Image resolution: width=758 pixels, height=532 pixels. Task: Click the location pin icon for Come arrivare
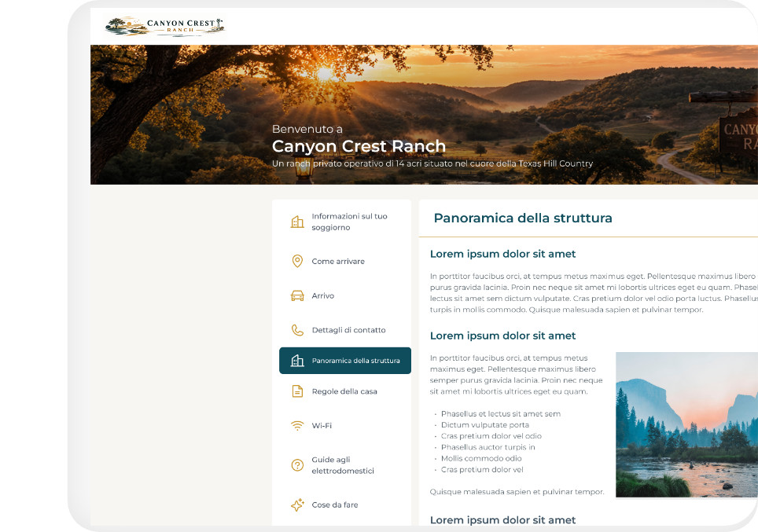click(x=297, y=261)
